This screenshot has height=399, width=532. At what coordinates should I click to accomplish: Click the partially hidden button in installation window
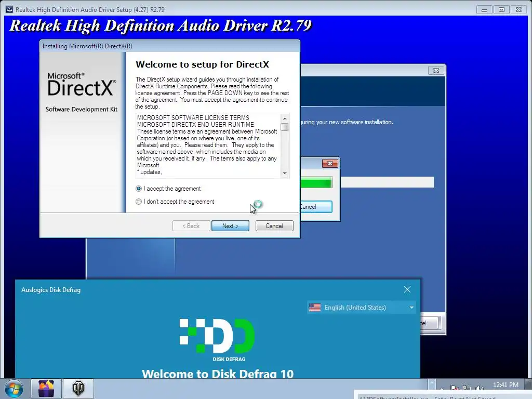point(430,323)
